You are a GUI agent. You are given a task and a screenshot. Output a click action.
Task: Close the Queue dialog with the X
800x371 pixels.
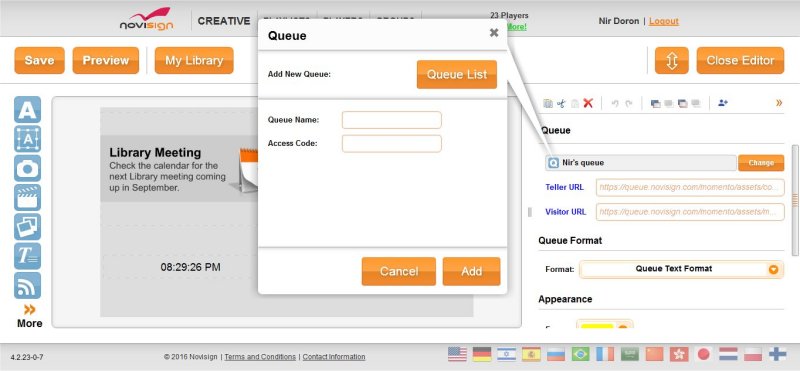tap(494, 33)
